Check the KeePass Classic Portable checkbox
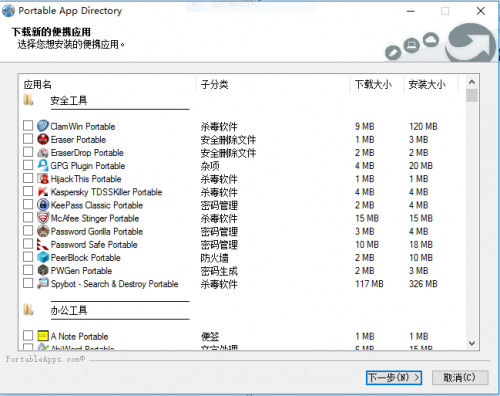 click(28, 204)
